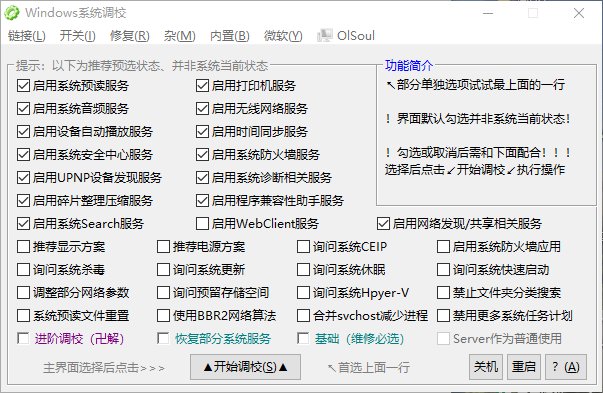The image size is (603, 393).
Task: Close the Windows系统调校 window
Action: coord(579,13)
